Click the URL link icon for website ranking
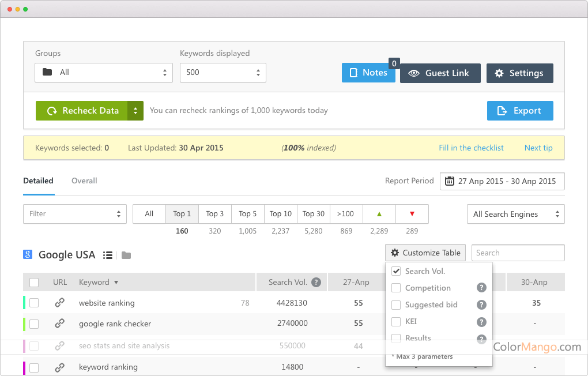Viewport: 588px width, 376px height. click(59, 303)
